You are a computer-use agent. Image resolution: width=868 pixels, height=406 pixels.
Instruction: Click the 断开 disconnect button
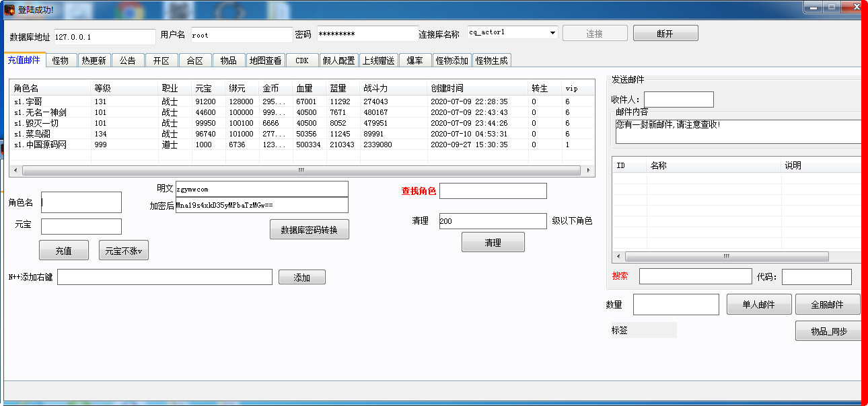(665, 34)
